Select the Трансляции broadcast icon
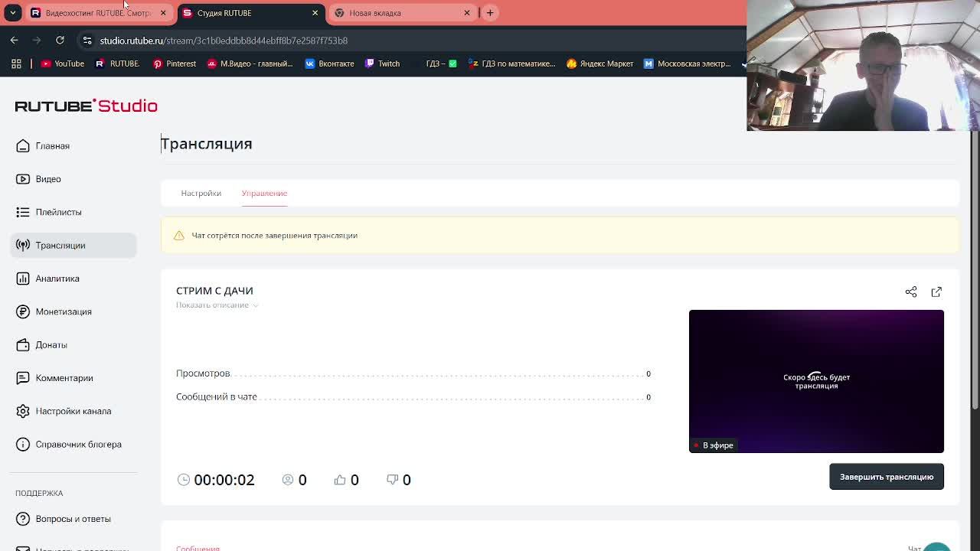Viewport: 980px width, 551px height. tap(23, 246)
